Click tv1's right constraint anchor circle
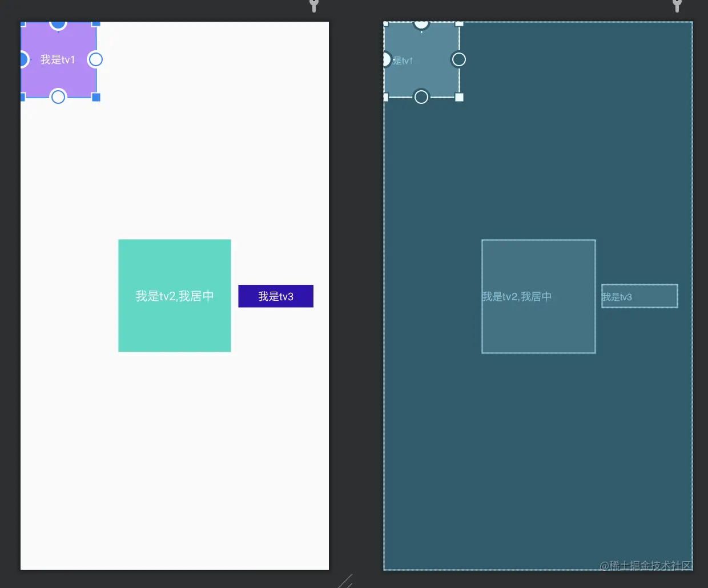This screenshot has width=708, height=588. [95, 59]
